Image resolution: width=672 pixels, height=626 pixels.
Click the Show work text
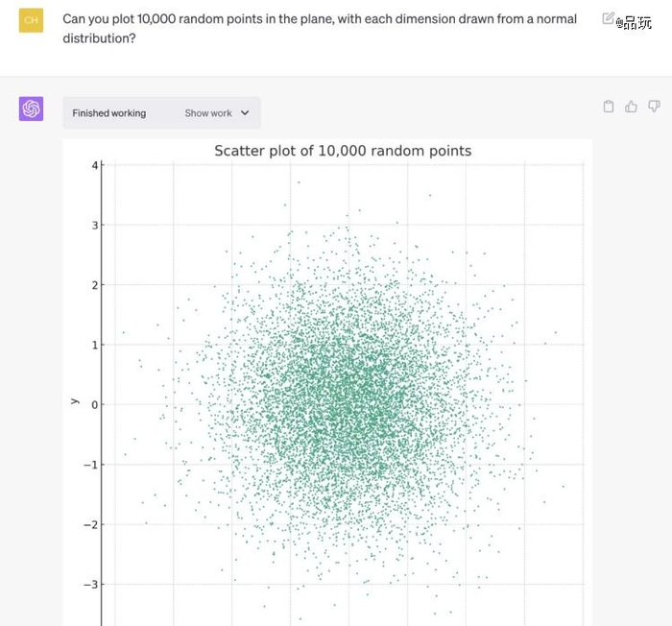pos(208,113)
